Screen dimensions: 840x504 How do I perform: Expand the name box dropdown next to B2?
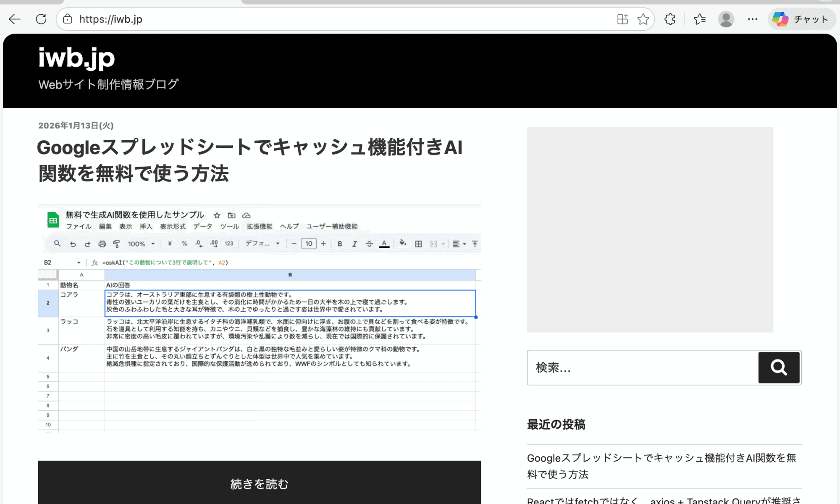click(79, 262)
